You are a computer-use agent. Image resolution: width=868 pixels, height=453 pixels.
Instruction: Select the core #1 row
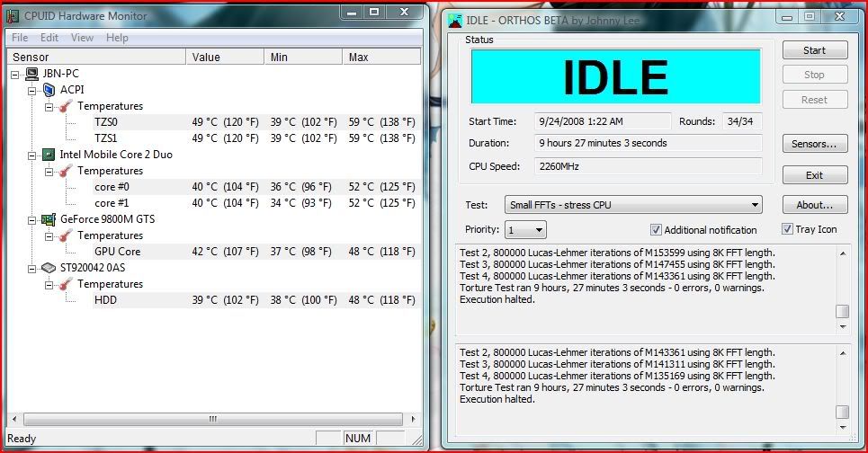click(255, 203)
